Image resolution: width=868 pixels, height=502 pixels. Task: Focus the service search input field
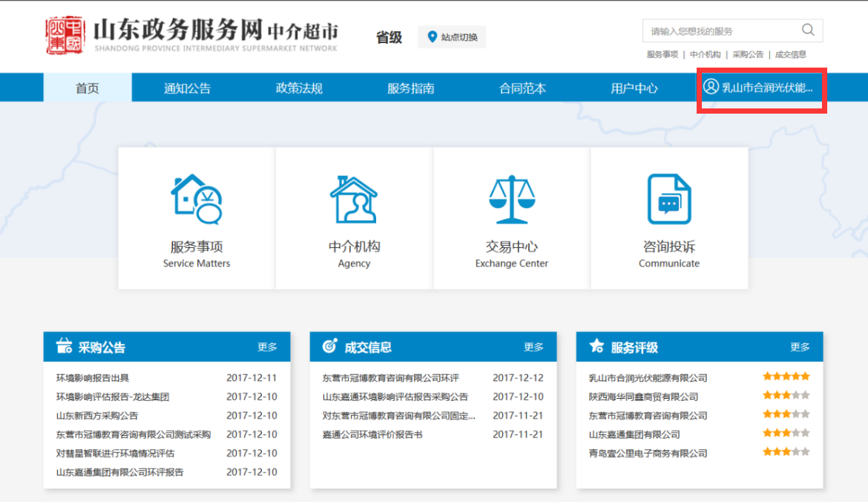coord(720,31)
